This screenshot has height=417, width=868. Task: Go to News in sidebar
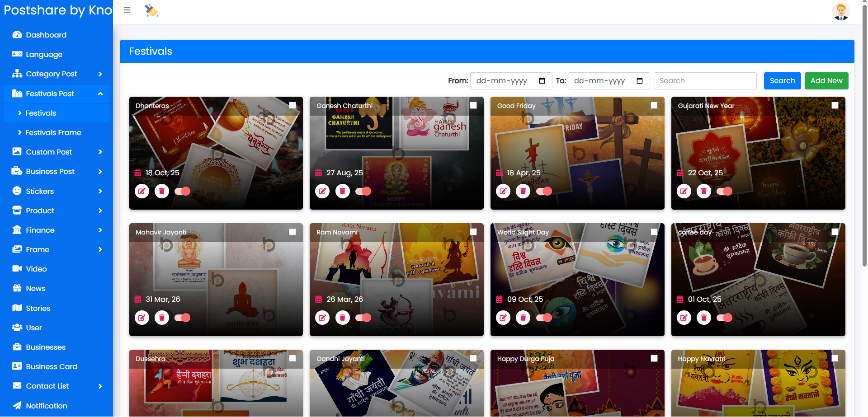57,288
